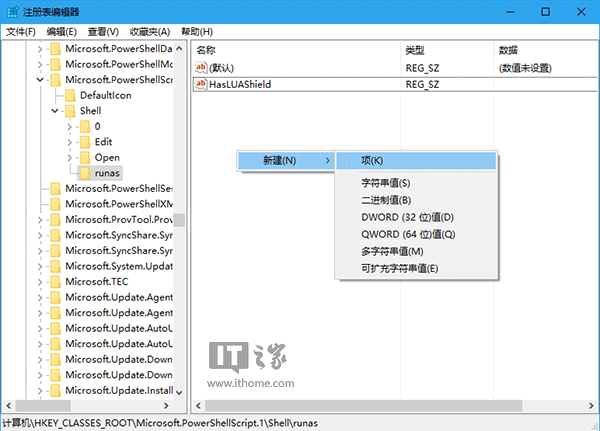Select the Microsoft.PowerShellSe key
600x431 pixels.
click(x=119, y=188)
